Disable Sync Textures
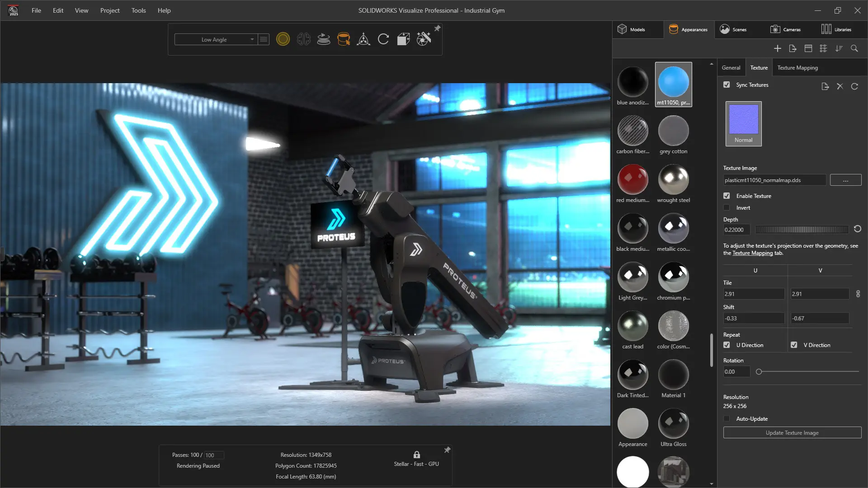This screenshot has width=868, height=488. tap(726, 84)
